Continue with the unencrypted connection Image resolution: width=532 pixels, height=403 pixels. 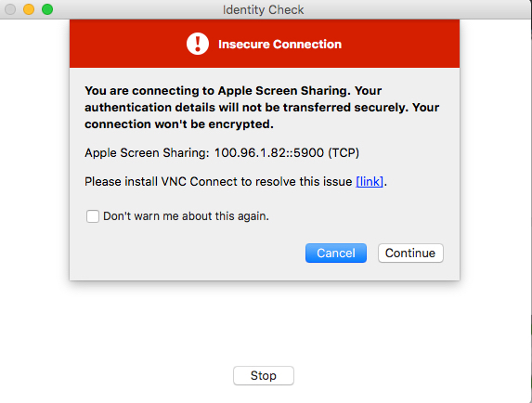pos(410,253)
